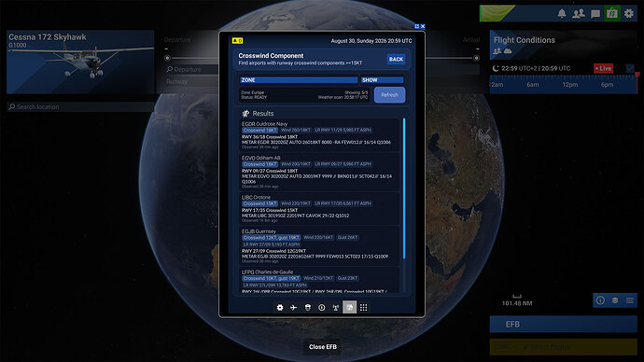
Task: Open the pilot profile icon in EFB toolbar
Action: point(308,307)
